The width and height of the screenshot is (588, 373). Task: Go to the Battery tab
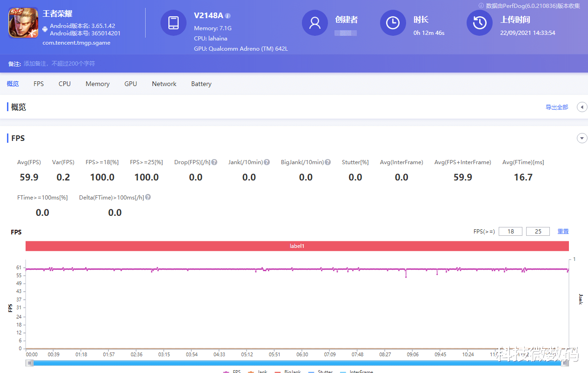(x=201, y=84)
